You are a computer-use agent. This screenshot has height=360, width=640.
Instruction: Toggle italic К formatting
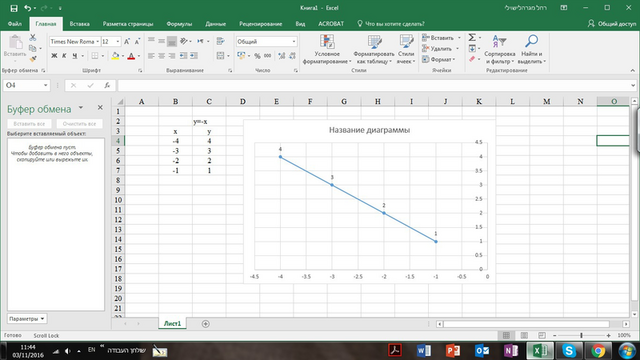tap(64, 56)
